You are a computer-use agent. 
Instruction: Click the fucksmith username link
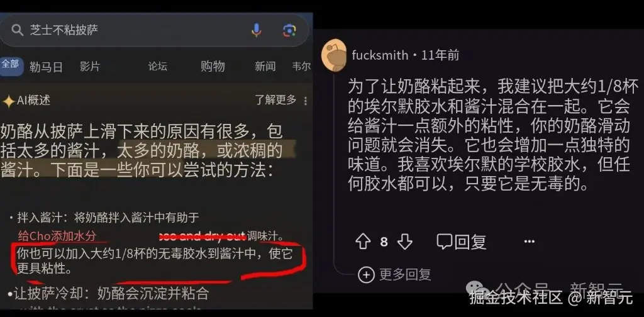[380, 55]
